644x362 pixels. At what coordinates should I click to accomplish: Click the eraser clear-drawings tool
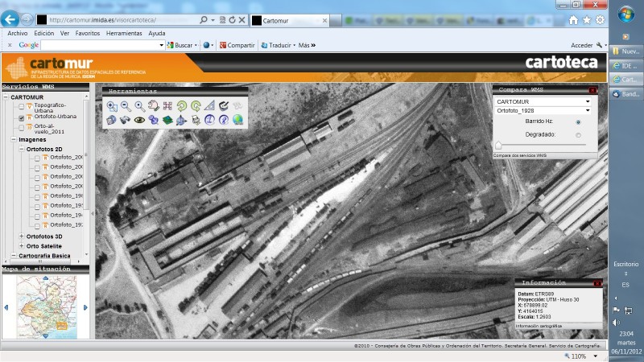pyautogui.click(x=224, y=106)
